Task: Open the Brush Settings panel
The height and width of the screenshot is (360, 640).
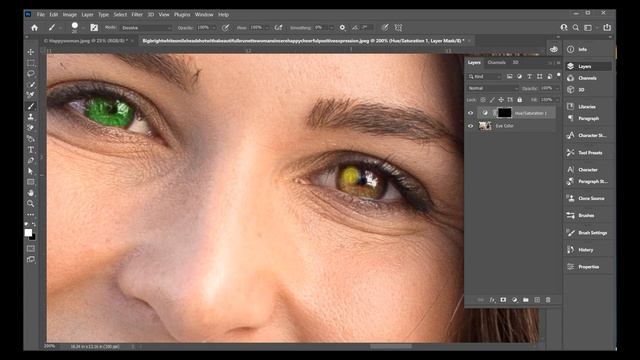Action: [592, 233]
